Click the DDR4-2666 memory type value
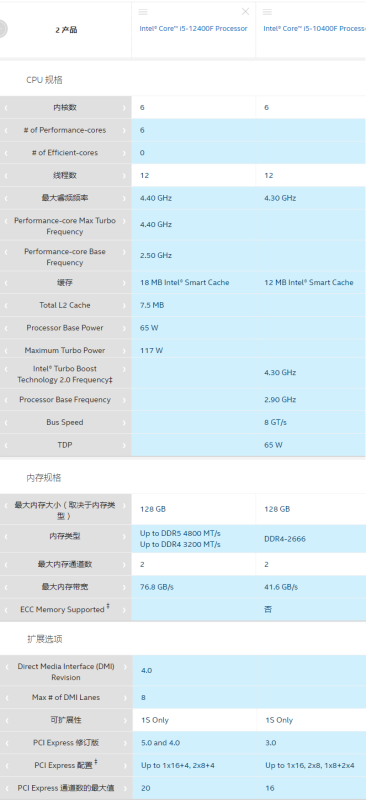Viewport: 366px width, 800px height. click(x=285, y=539)
